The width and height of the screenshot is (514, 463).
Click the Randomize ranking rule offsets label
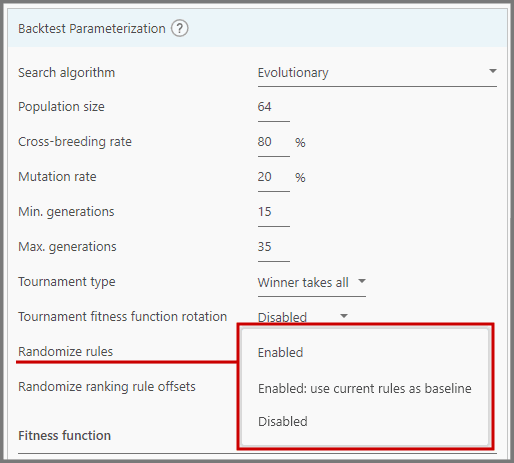pos(107,387)
